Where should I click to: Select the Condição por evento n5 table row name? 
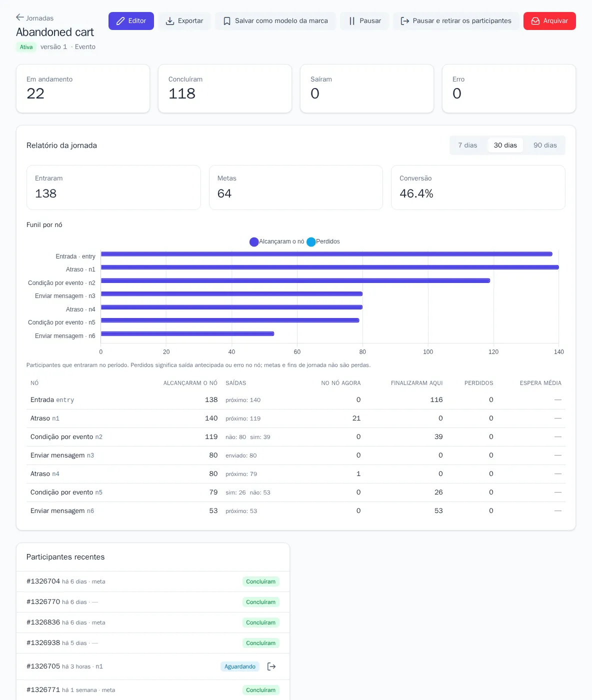coord(66,492)
